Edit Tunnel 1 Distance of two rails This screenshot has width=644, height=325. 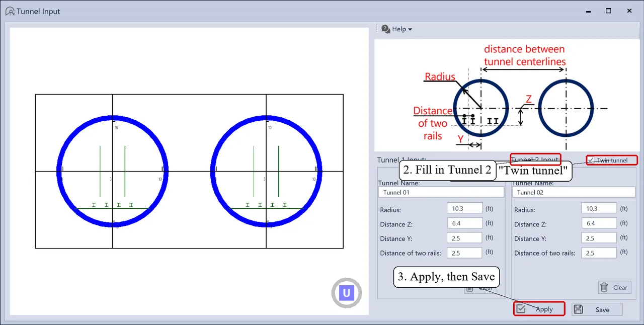(x=464, y=253)
